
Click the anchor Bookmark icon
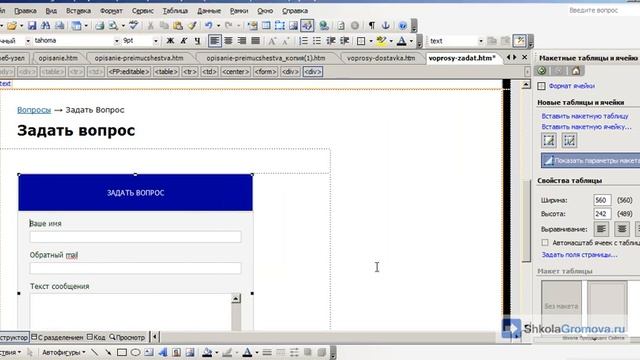click(x=385, y=26)
